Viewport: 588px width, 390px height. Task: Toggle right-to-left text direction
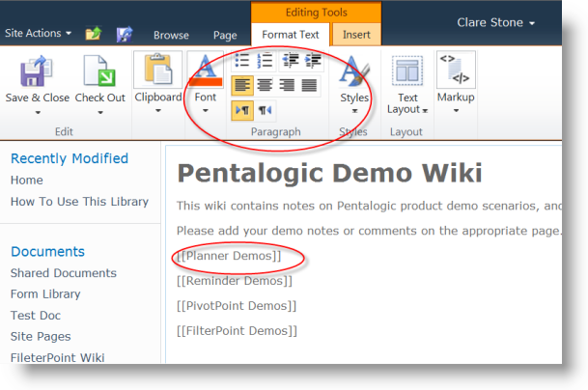[265, 111]
